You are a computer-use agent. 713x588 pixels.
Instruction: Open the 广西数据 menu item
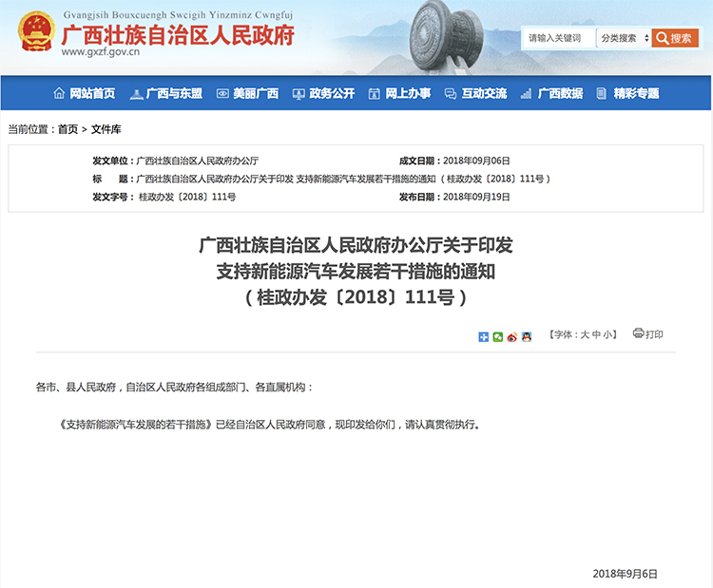[560, 94]
